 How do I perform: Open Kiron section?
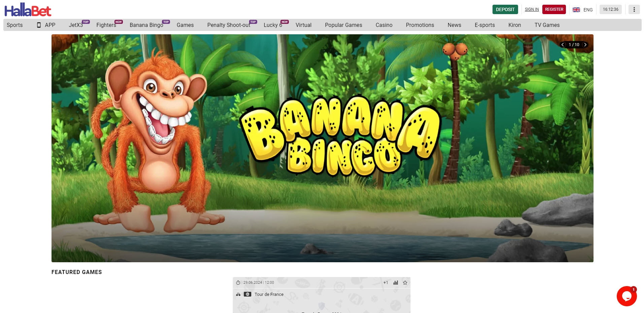point(515,25)
